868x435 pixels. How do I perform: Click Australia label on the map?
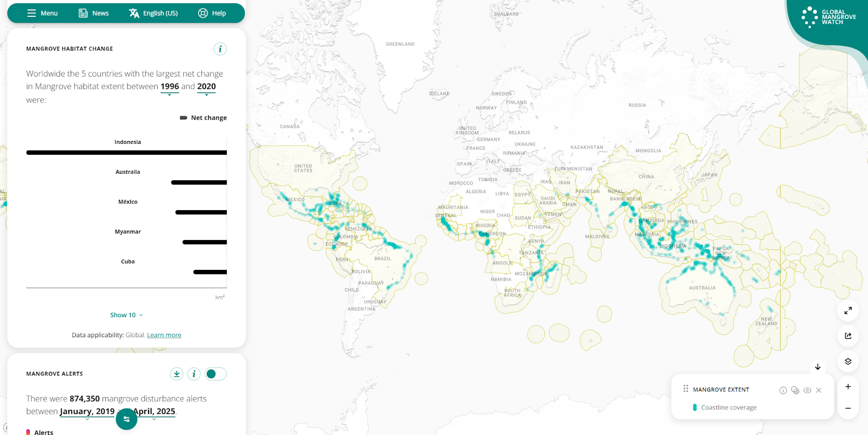(x=702, y=288)
